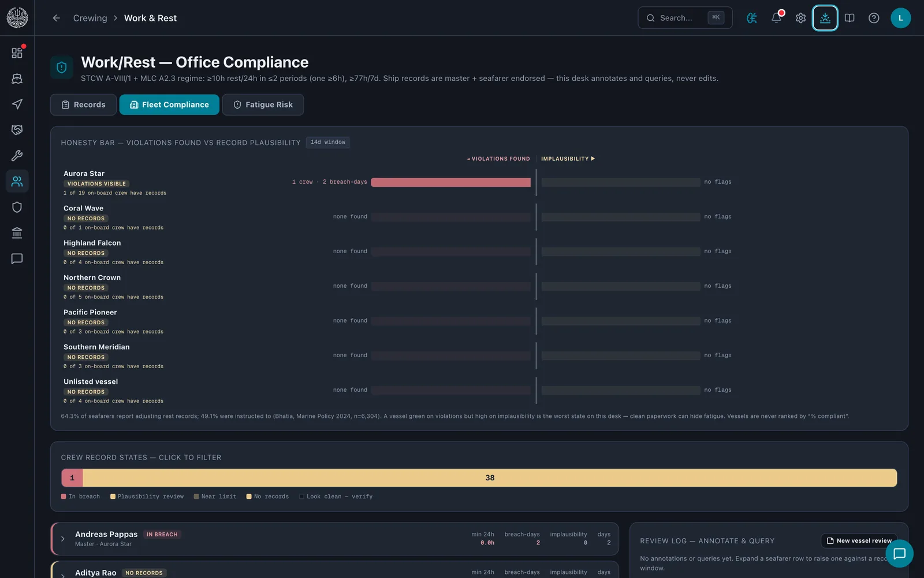Screen dimensions: 924x578
Task: Open the navigation arrow icon in sidebar
Action: [x=17, y=104]
